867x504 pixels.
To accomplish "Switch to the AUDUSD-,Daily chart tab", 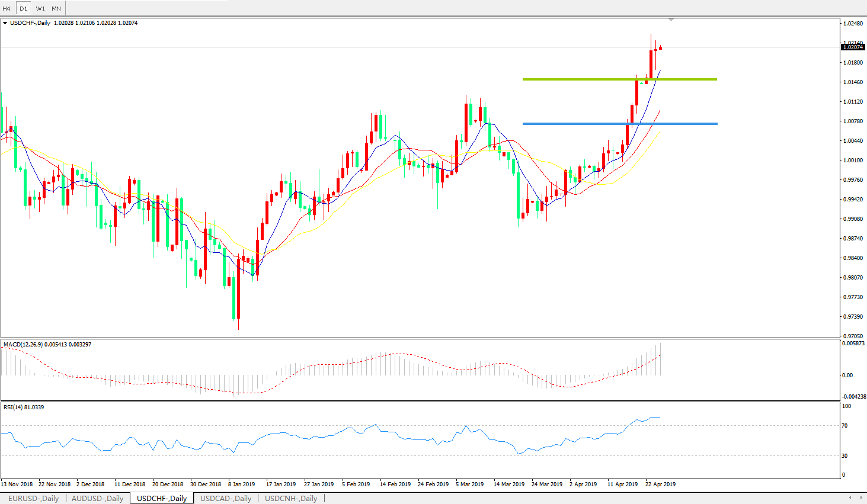I will coord(97,498).
